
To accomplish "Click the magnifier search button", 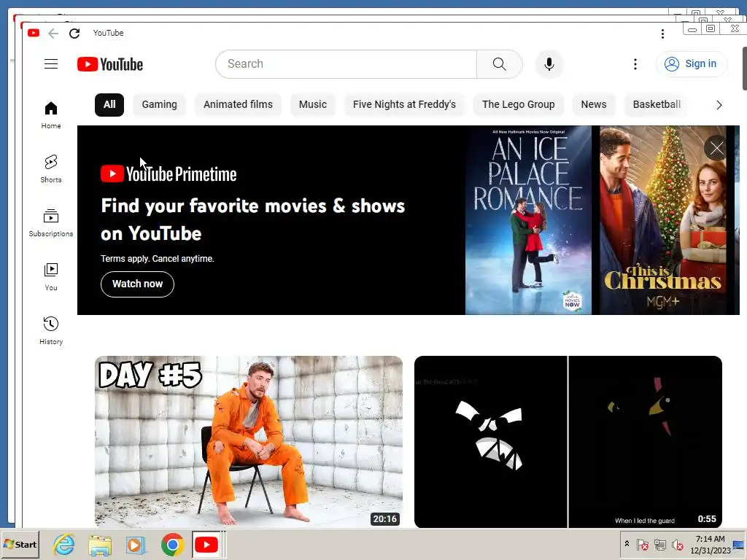I will (x=499, y=64).
